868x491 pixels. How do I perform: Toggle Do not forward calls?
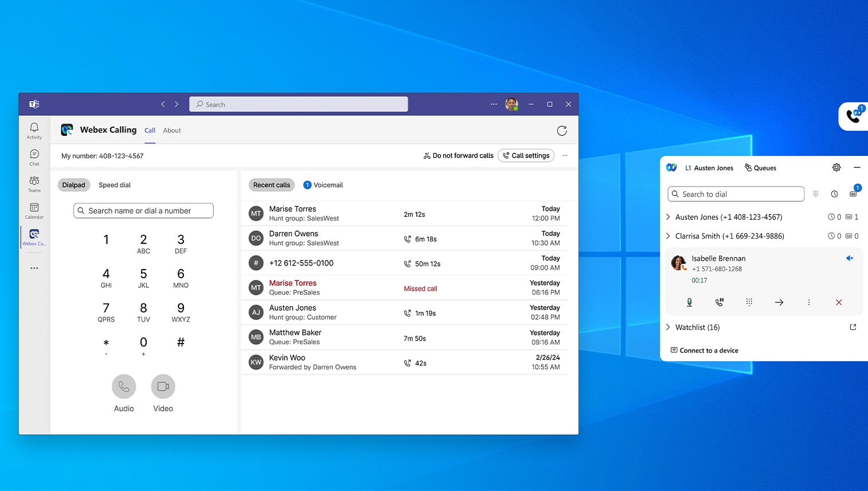[458, 155]
